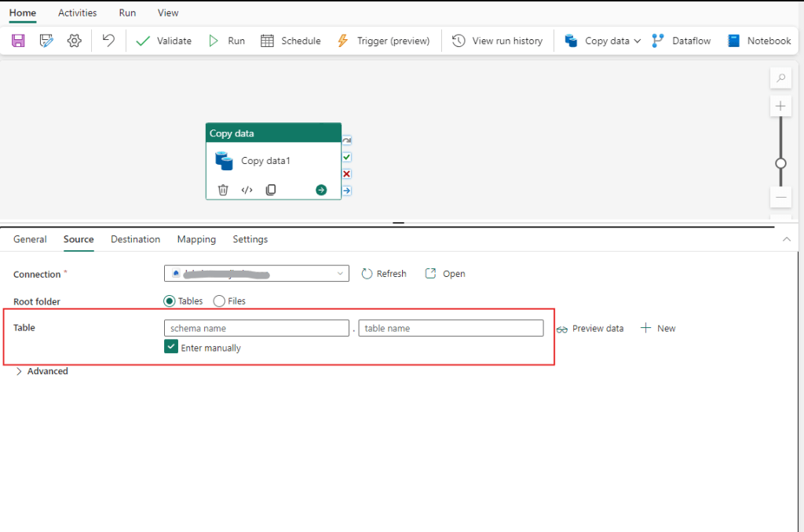View code of Copy data1 activity
This screenshot has height=532, width=804.
point(247,190)
